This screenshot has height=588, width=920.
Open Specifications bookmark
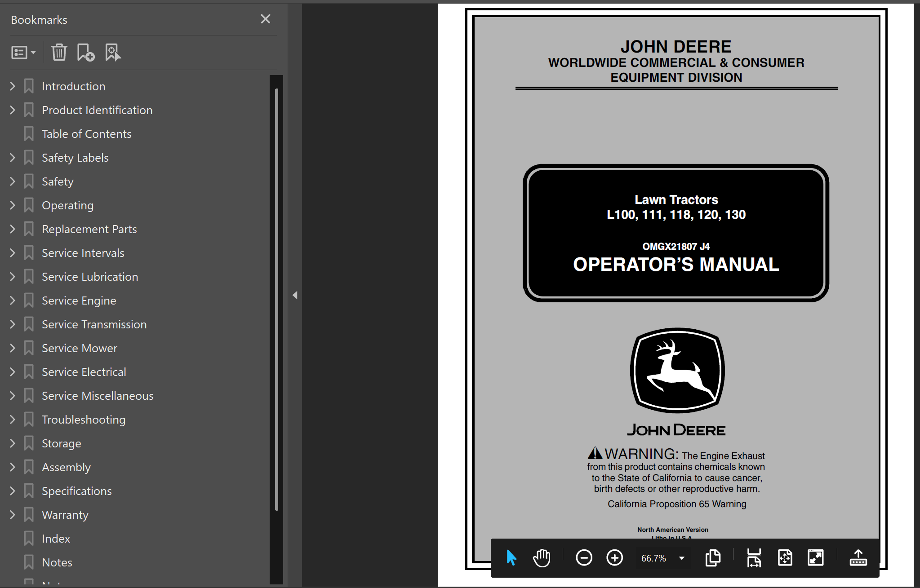point(76,491)
